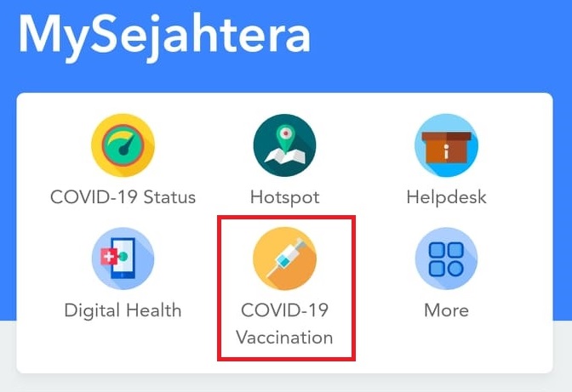Open the Helpdesk box icon
This screenshot has height=392, width=572.
pyautogui.click(x=447, y=145)
